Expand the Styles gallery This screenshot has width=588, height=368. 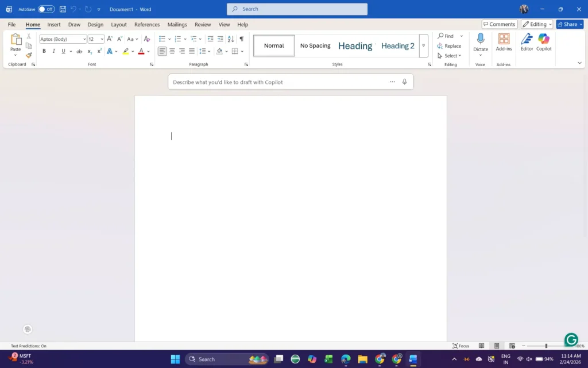[x=424, y=46]
